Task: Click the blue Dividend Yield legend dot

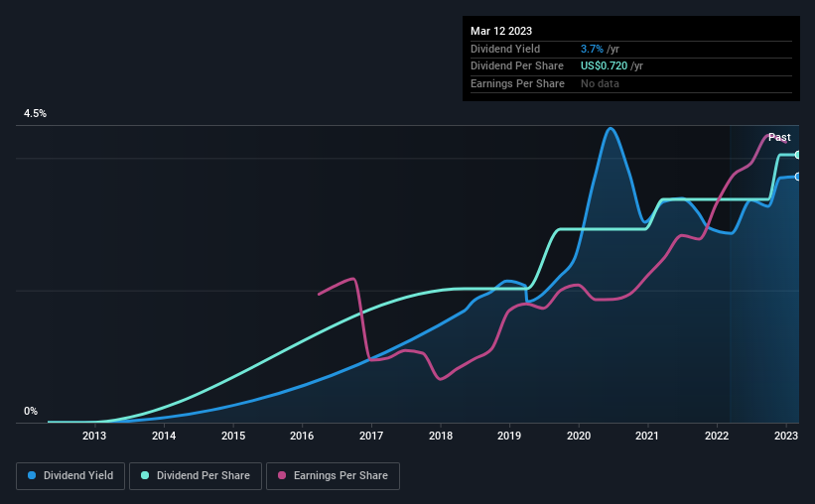Action: coord(32,475)
